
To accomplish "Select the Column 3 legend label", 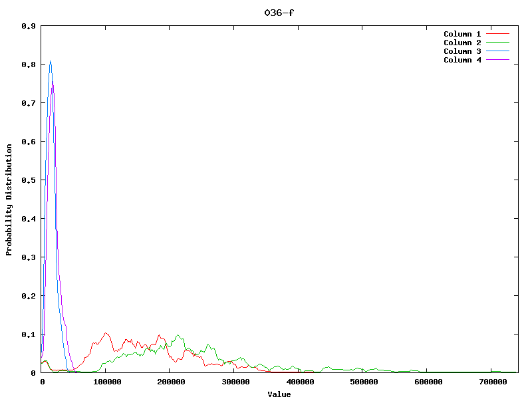I will tap(462, 51).
